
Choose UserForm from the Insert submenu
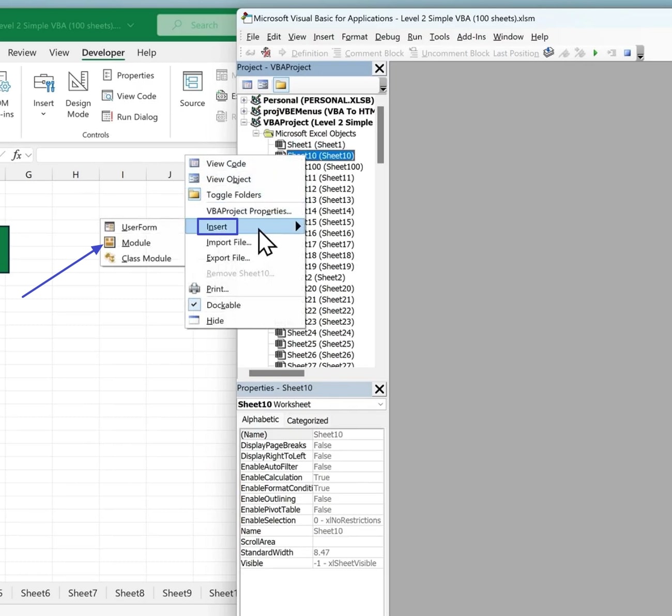coord(139,228)
